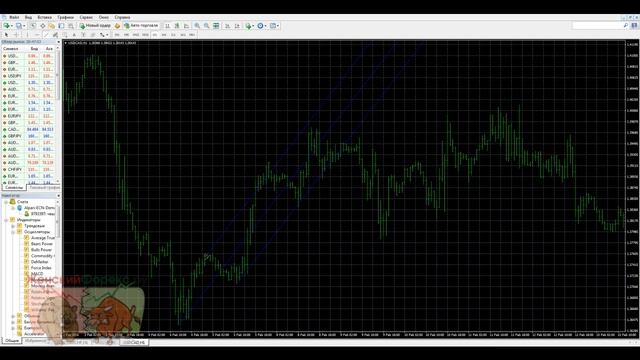The image size is (640, 360).
Task: Select the Bulls Power indicator
Action: tap(42, 250)
